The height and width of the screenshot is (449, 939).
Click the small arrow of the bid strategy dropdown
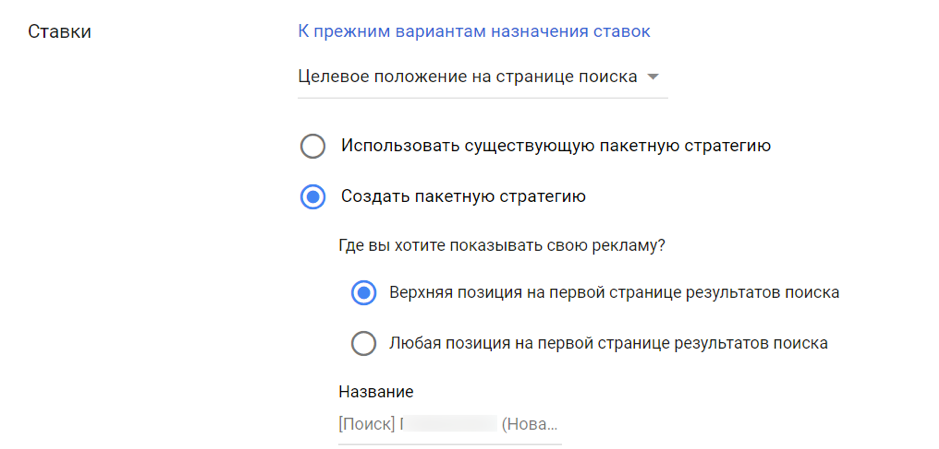click(653, 77)
